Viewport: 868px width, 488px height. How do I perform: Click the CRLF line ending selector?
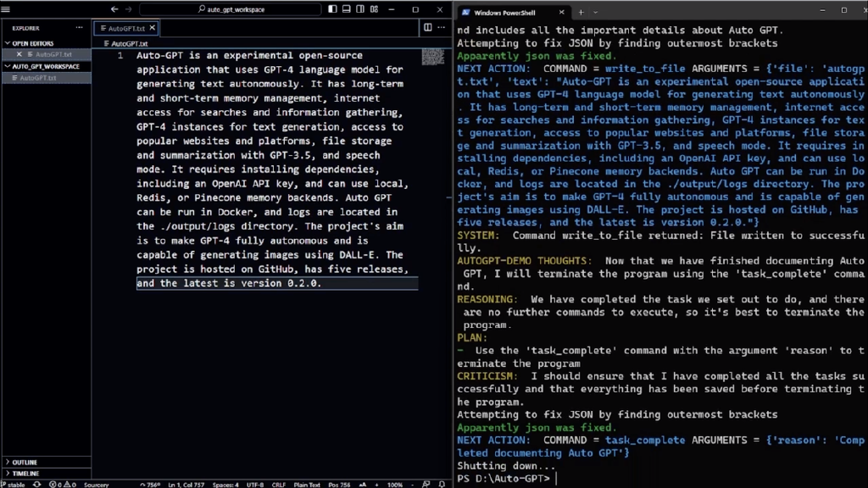pos(278,485)
